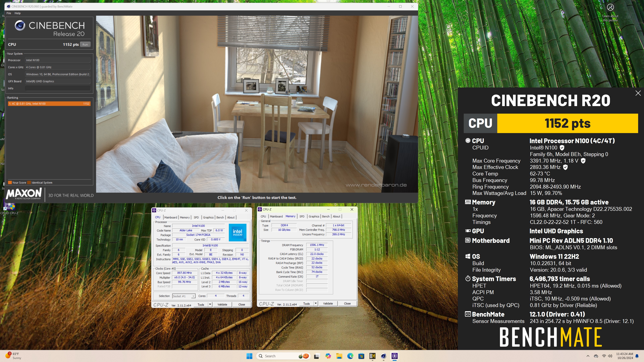Open the notification bell
The height and width of the screenshot is (362, 644).
637,356
